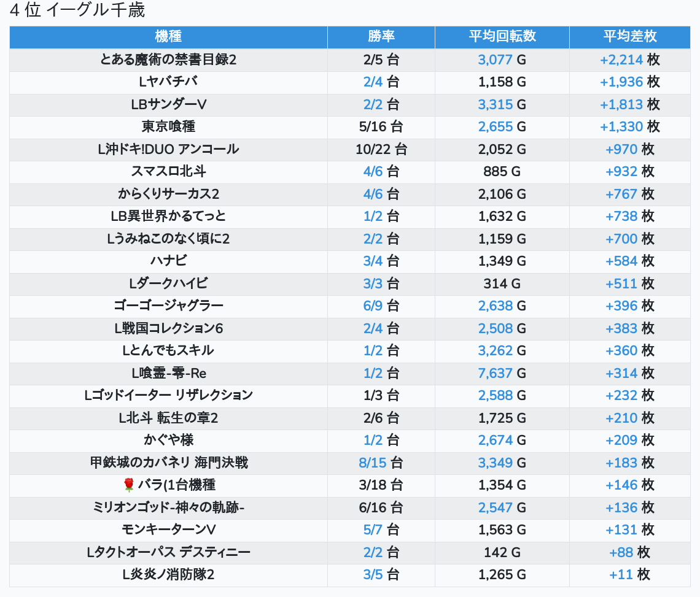Click the 6/16 台 win rate cell
Screen dimensions: 700x597
point(381,508)
